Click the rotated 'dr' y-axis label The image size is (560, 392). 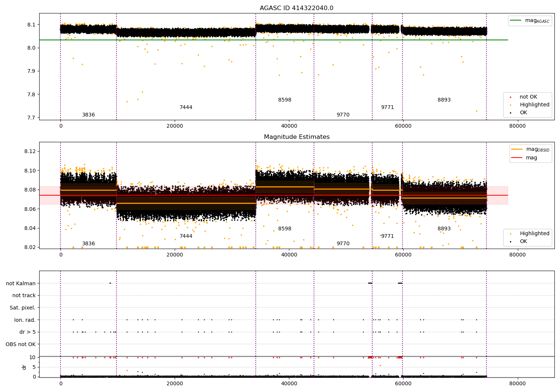24,367
